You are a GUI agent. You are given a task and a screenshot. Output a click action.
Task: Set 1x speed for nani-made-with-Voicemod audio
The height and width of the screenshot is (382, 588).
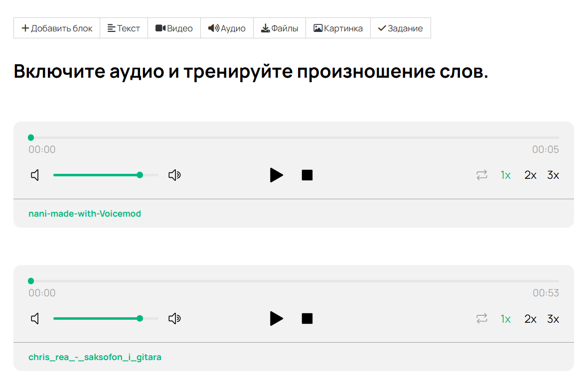point(505,175)
